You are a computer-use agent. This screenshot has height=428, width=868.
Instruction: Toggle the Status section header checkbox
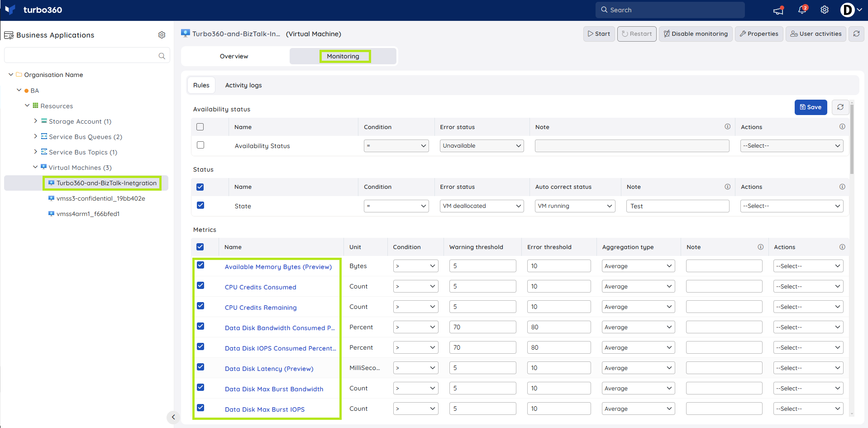[200, 187]
